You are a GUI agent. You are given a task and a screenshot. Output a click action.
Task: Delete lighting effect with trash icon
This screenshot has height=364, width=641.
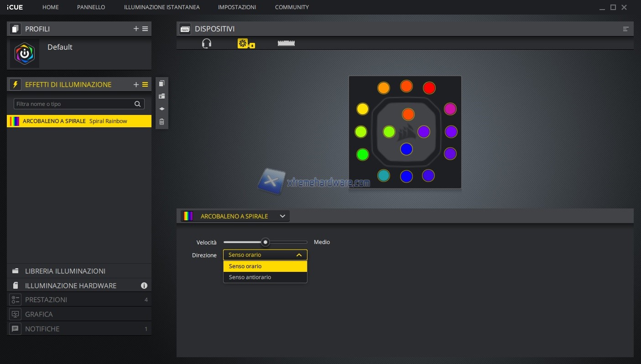point(162,122)
